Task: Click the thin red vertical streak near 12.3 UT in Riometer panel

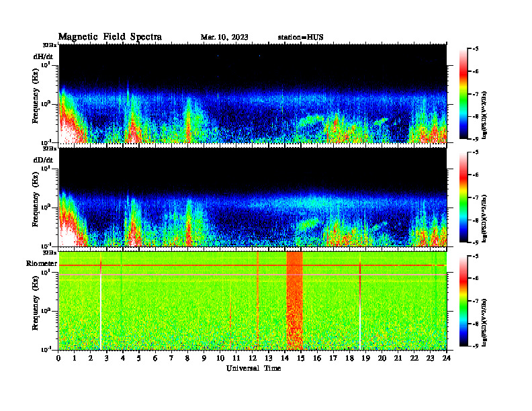Action: point(258,301)
